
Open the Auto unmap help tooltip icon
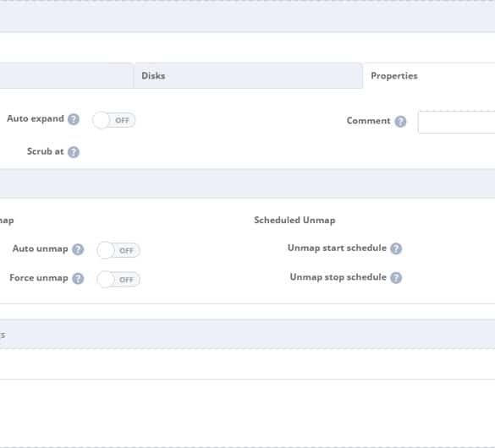[x=78, y=249]
